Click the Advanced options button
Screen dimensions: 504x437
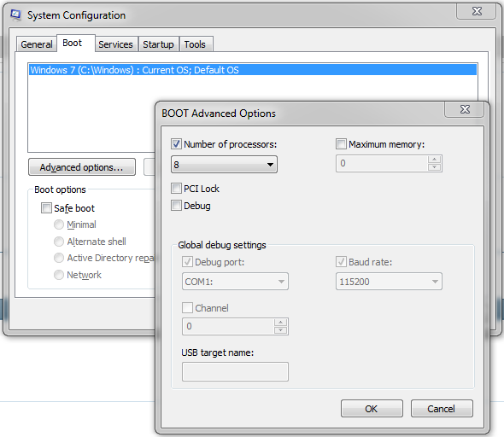(x=82, y=167)
